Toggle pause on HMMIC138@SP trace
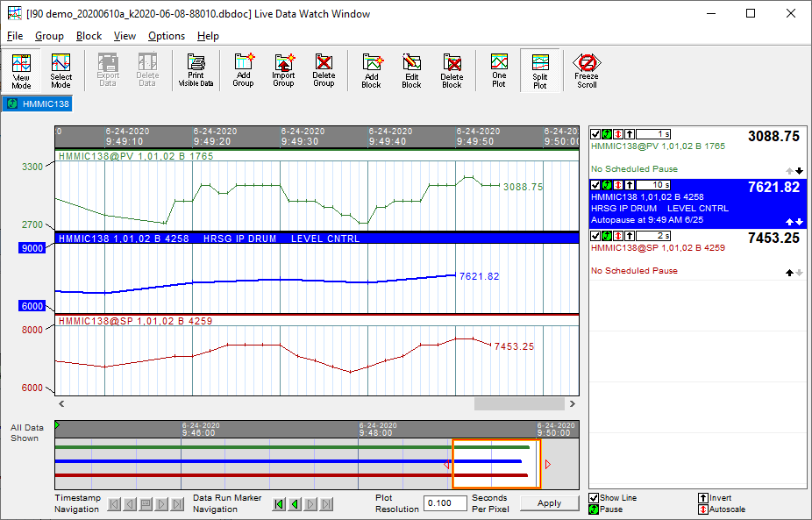 (x=607, y=235)
